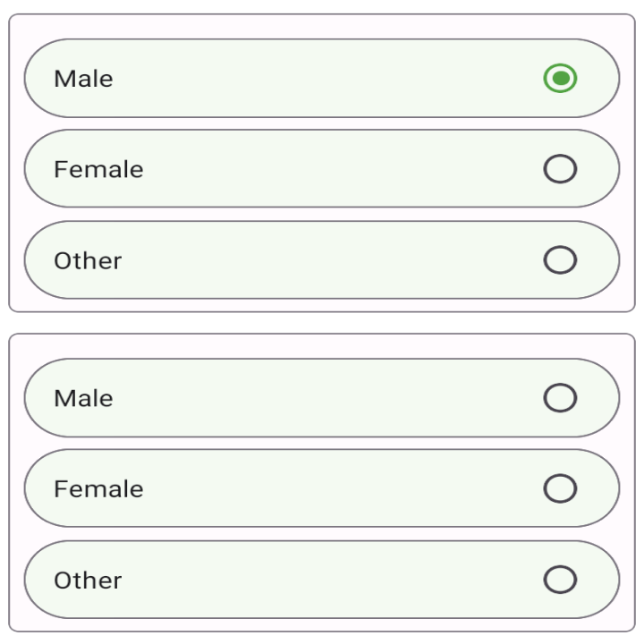Tap the middle of the checked Male option row
The image size is (644, 644).
[x=322, y=79]
